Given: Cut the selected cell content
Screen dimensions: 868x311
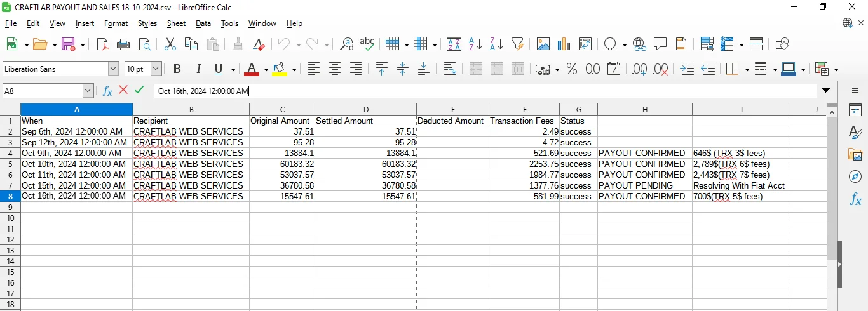Looking at the screenshot, I should click(170, 44).
